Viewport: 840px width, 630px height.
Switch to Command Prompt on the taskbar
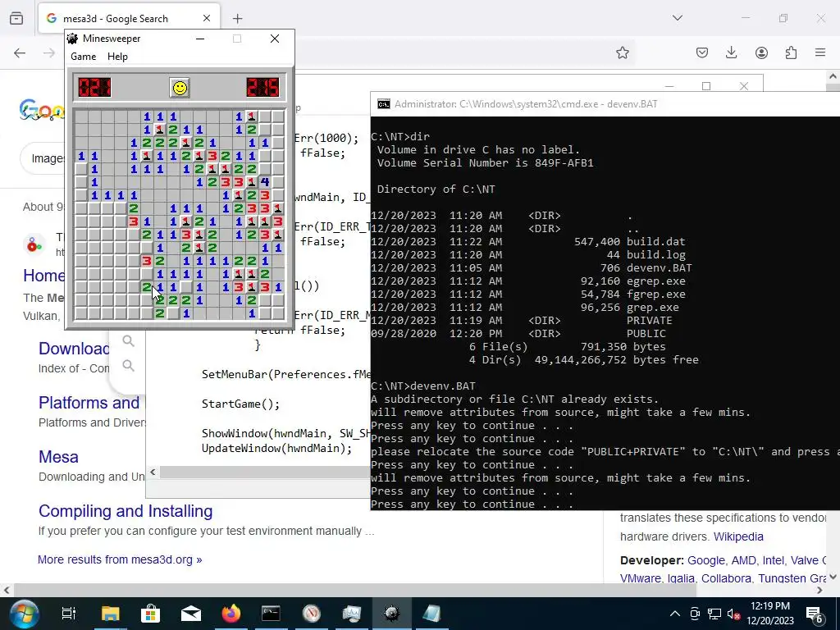tap(271, 614)
